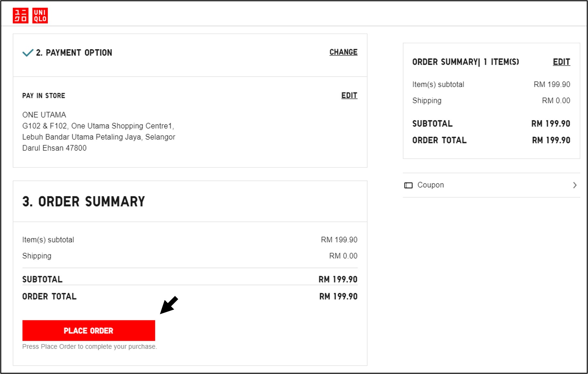Screen dimensions: 588x374
Task: Click the 2. PAYMENT OPTION heading
Action: (x=74, y=53)
